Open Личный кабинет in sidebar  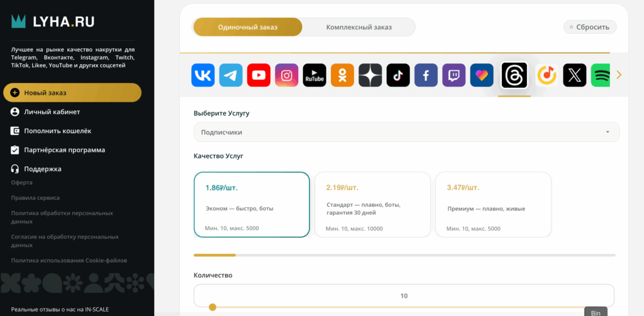(52, 112)
